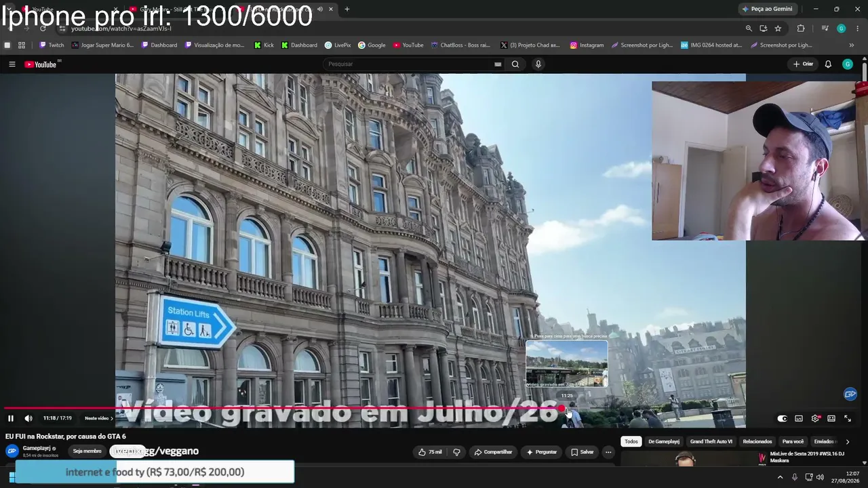Open the Chrome apps grid shortcut

(22, 45)
